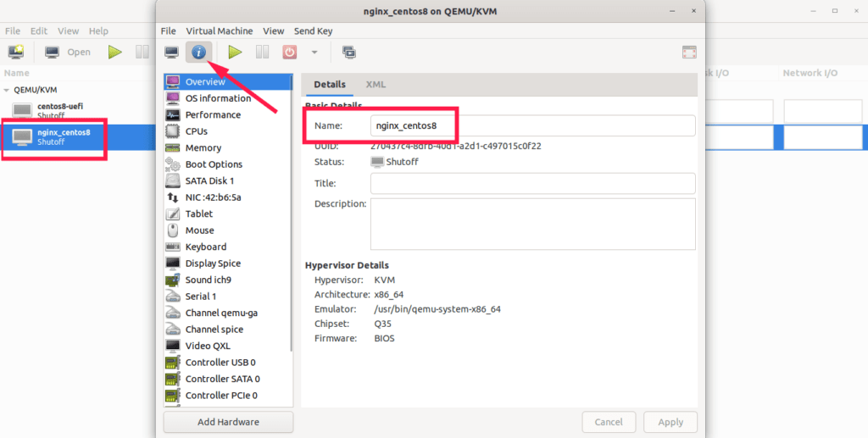Screen dimensions: 868x438
Task: Select Controller PCIe 0 entry
Action: pos(228,396)
